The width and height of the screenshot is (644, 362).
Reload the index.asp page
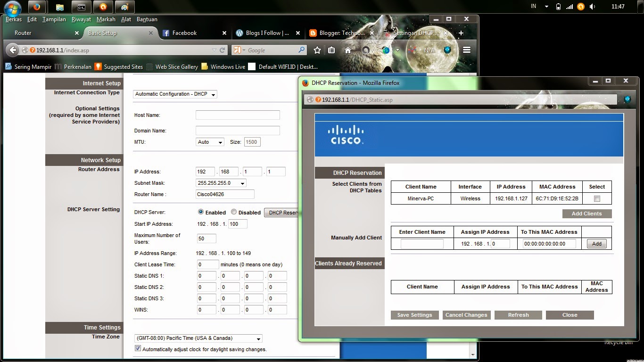tap(223, 50)
